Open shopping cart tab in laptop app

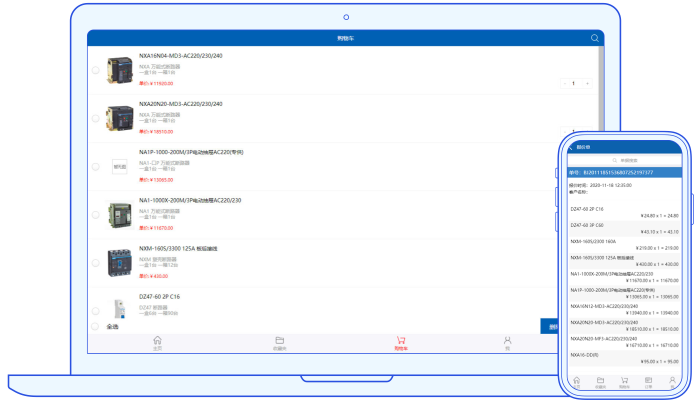click(x=401, y=343)
